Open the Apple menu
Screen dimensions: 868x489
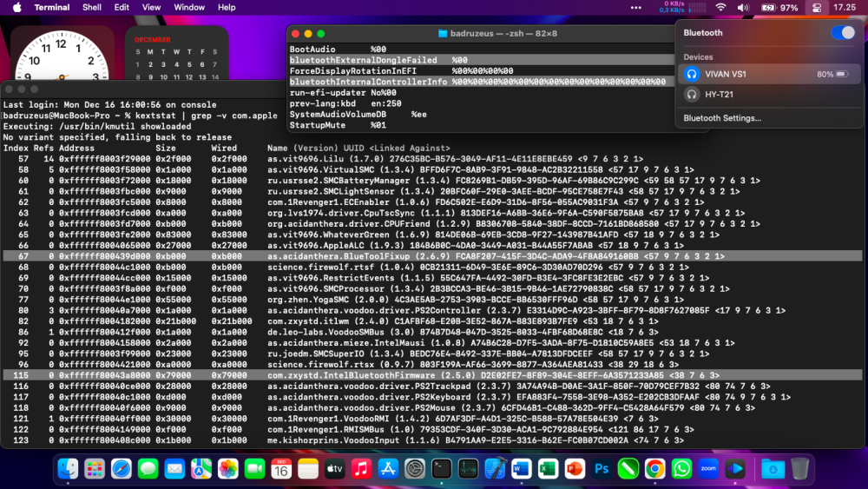[x=17, y=7]
